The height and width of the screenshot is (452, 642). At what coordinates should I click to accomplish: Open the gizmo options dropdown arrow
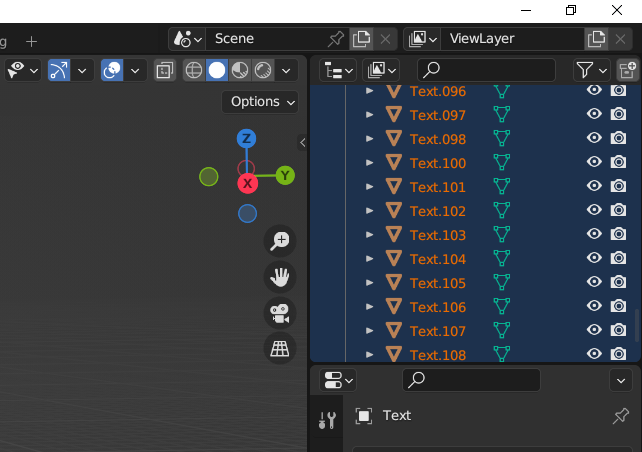(x=82, y=70)
